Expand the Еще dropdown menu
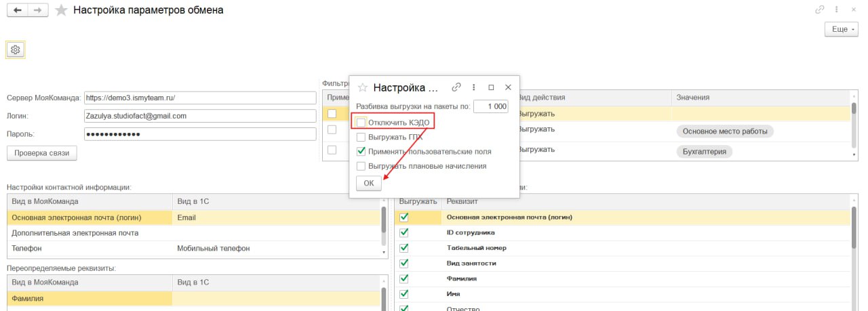Screen dimensions: 868x311 (842, 30)
